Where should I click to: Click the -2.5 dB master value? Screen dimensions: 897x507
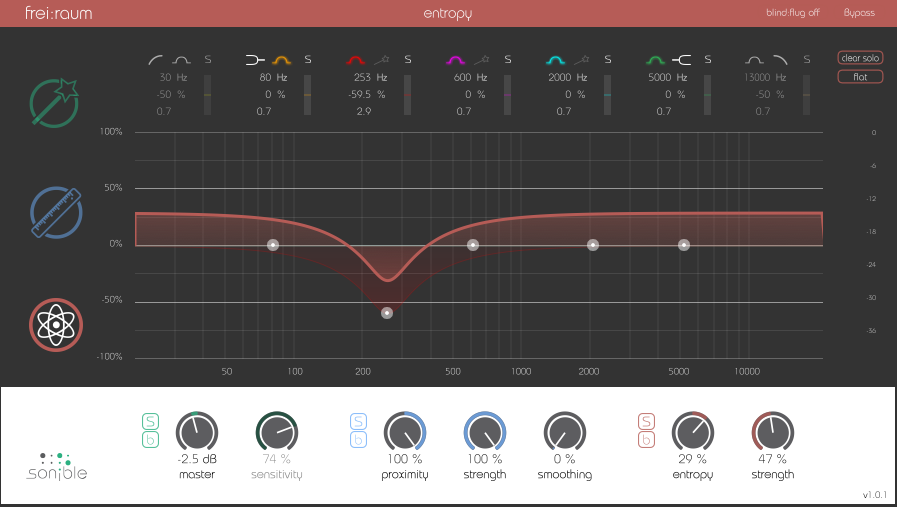(197, 459)
